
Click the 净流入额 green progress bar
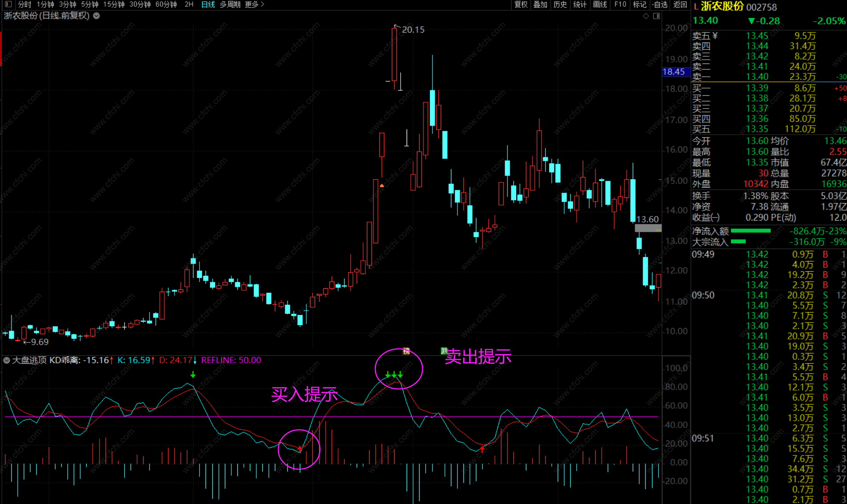pos(750,231)
